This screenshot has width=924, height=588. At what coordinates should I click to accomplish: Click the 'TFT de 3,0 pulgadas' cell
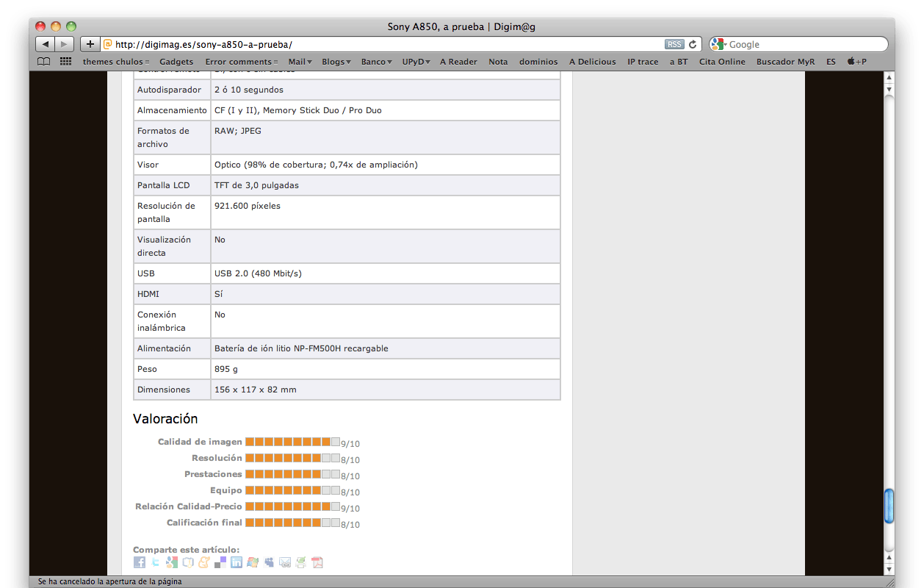tap(386, 185)
